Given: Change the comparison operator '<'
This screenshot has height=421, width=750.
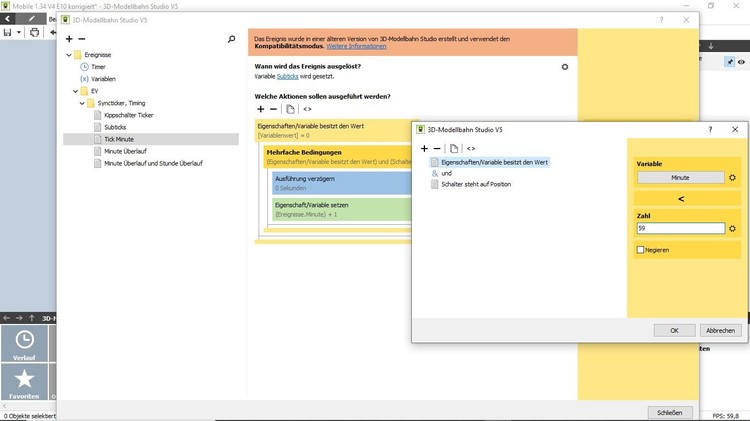Looking at the screenshot, I should [x=681, y=199].
